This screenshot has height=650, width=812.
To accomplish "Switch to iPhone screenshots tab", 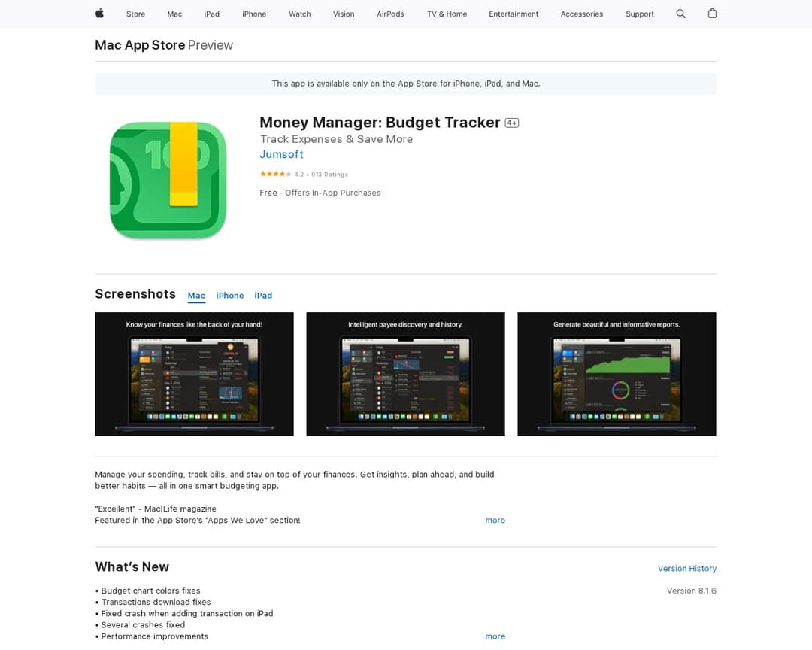I will point(230,296).
